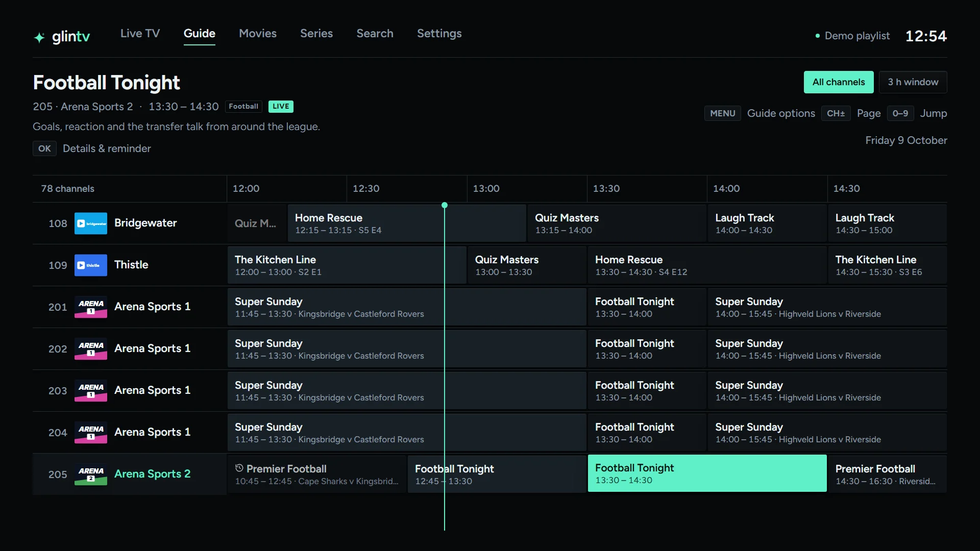This screenshot has width=980, height=551.
Task: Toggle the 3 h window option
Action: click(913, 82)
